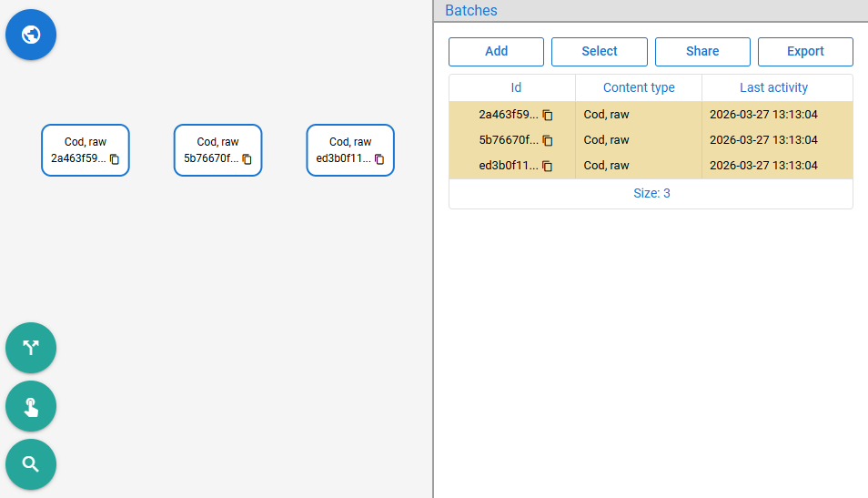Viewport: 868px width, 498px height.
Task: Copy icon beside table id 2a463f59
Action: tap(548, 116)
